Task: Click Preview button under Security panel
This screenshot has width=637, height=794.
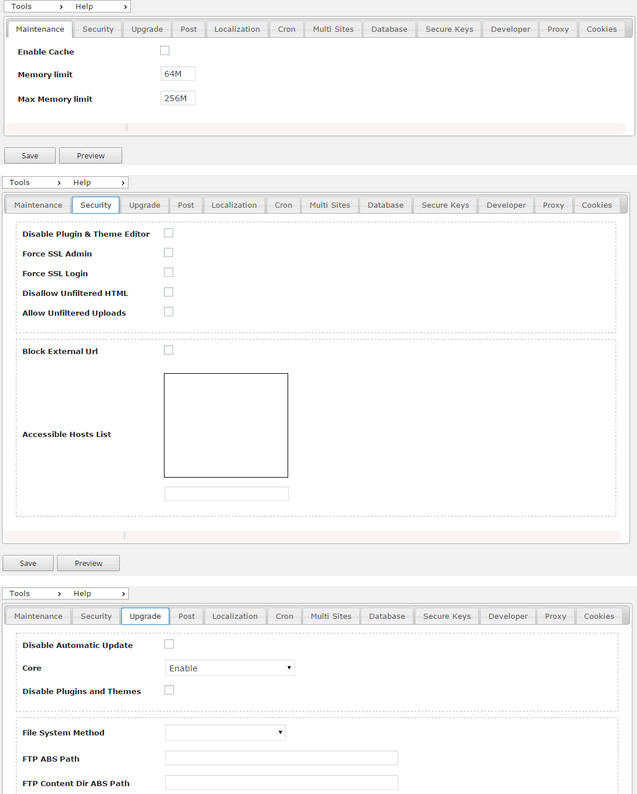Action: pyautogui.click(x=89, y=563)
